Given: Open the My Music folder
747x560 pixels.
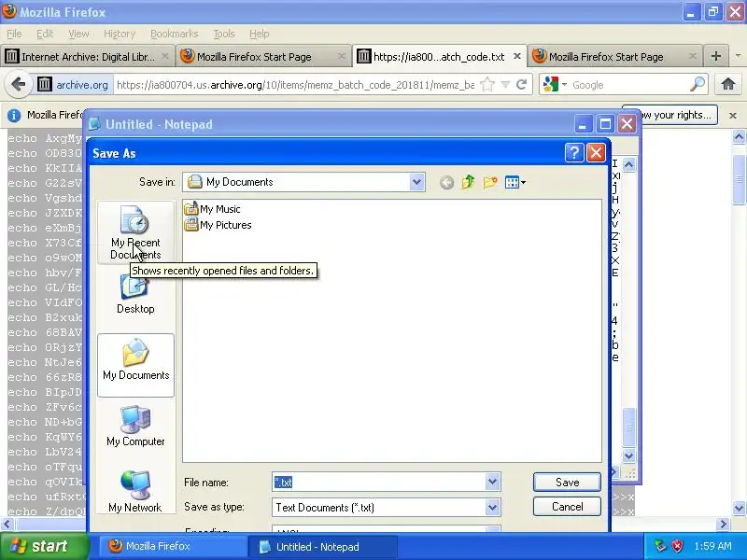Looking at the screenshot, I should click(x=213, y=209).
